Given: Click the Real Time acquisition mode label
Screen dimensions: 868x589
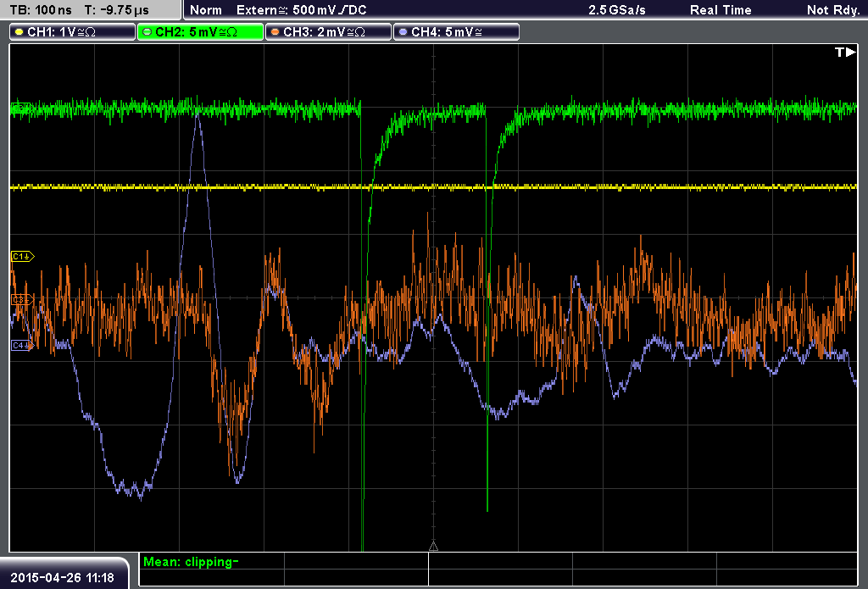Looking at the screenshot, I should (x=721, y=10).
